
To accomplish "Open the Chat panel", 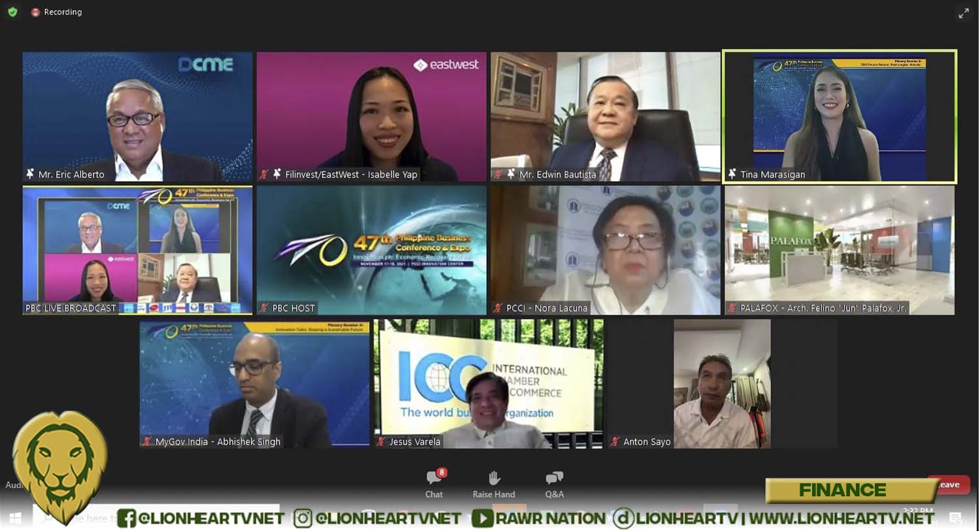I will (x=435, y=484).
